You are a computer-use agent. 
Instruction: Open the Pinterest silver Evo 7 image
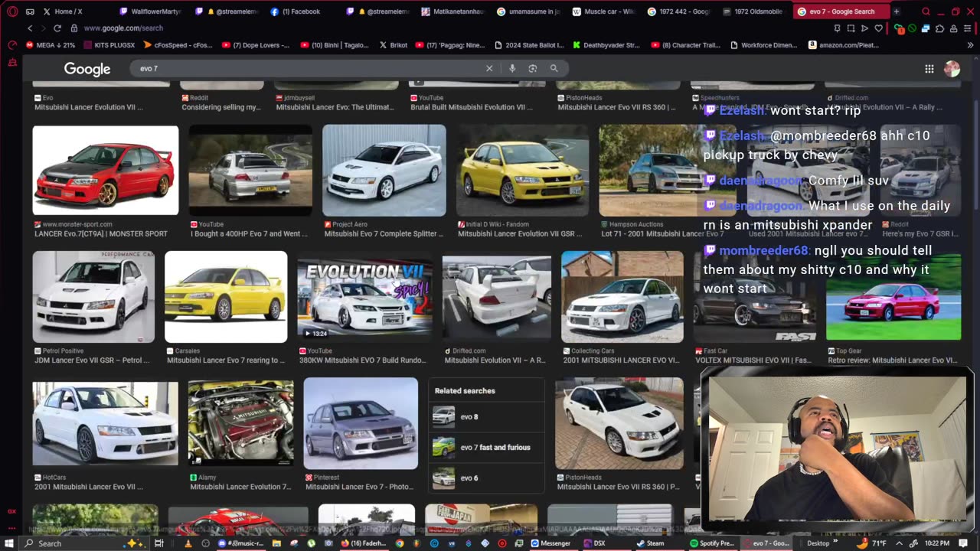(x=361, y=423)
